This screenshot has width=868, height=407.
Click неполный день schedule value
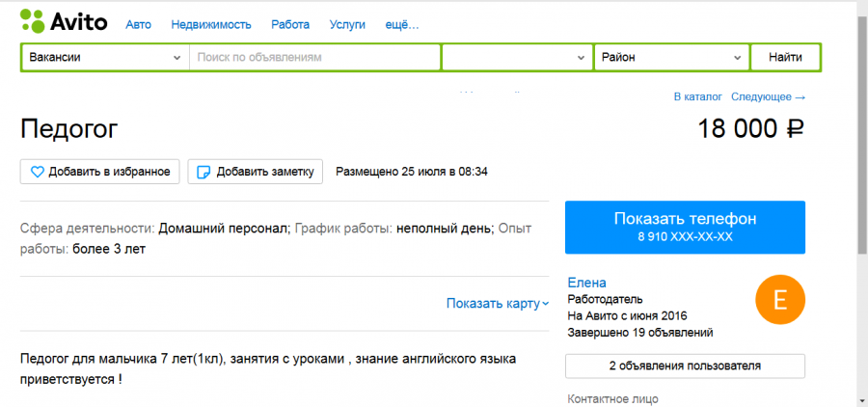coord(445,229)
